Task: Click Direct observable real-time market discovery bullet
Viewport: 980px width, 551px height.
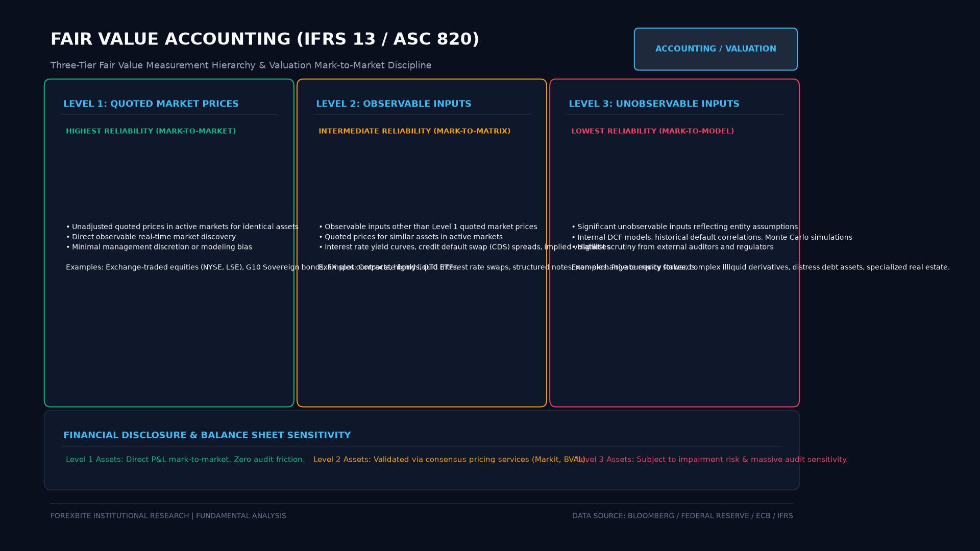Action: pyautogui.click(x=151, y=237)
